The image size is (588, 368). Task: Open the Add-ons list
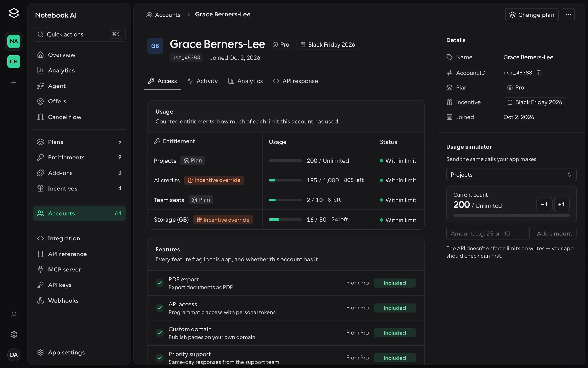[79, 173]
